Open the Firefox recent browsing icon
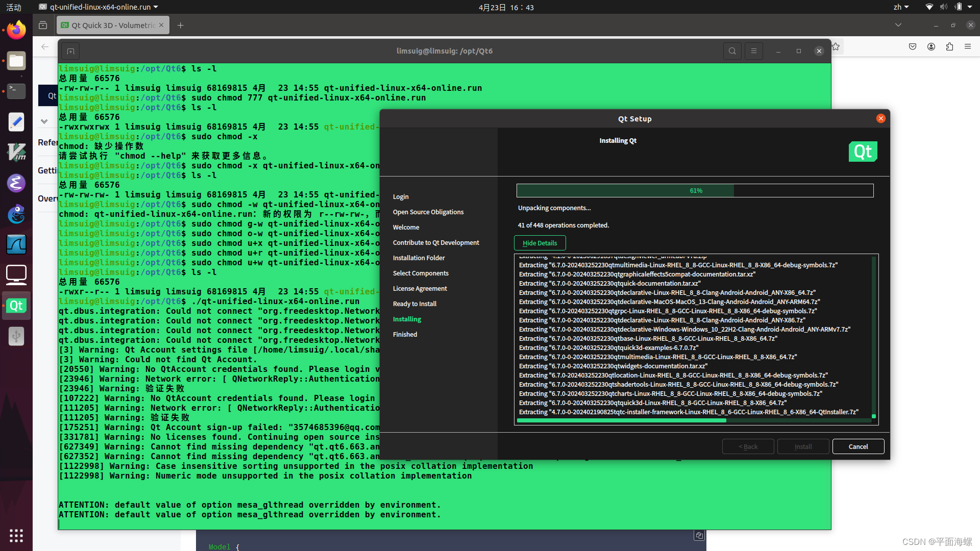Screen dimensions: 980x551 coord(43,25)
